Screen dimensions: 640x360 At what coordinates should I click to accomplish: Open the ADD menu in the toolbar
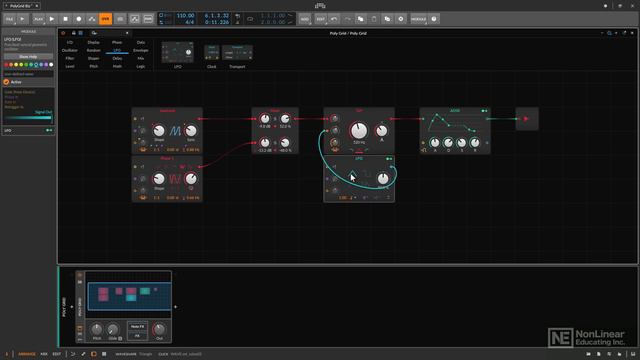(x=304, y=19)
